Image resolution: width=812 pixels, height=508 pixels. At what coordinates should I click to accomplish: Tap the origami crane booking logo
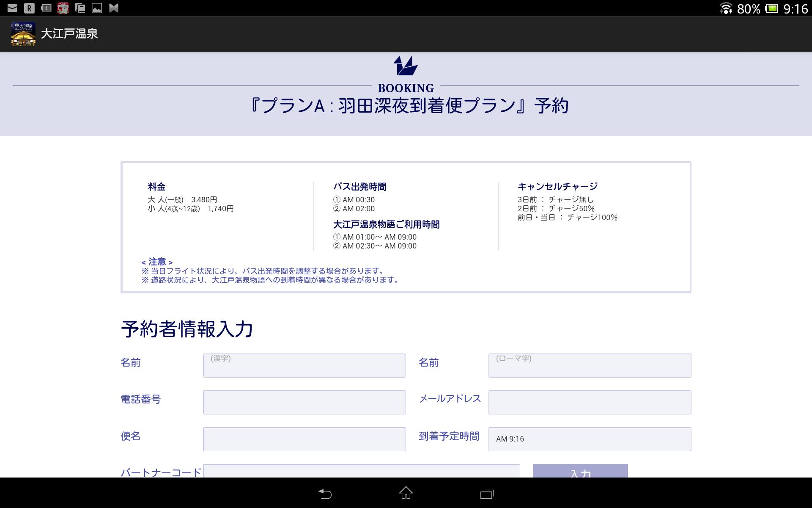pos(406,66)
